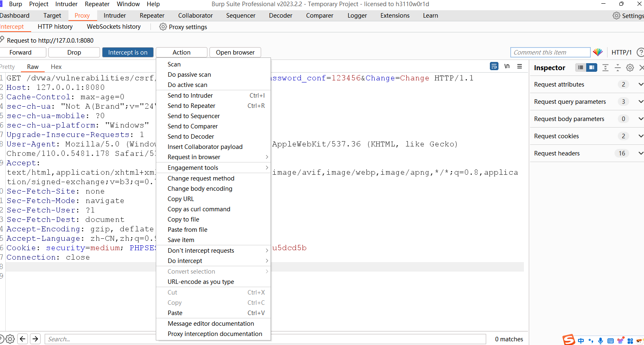Switch Inspector to right-docked layout
The height and width of the screenshot is (345, 644).
coord(592,67)
